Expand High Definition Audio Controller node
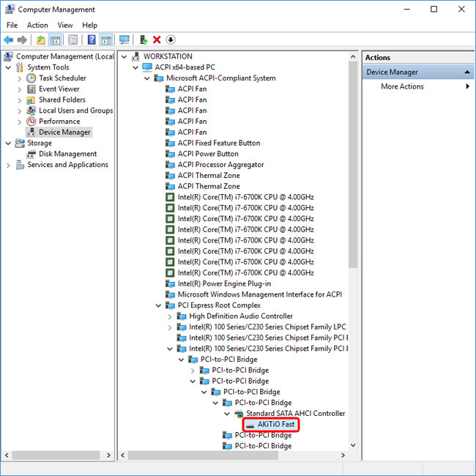This screenshot has height=476, width=476. (170, 316)
